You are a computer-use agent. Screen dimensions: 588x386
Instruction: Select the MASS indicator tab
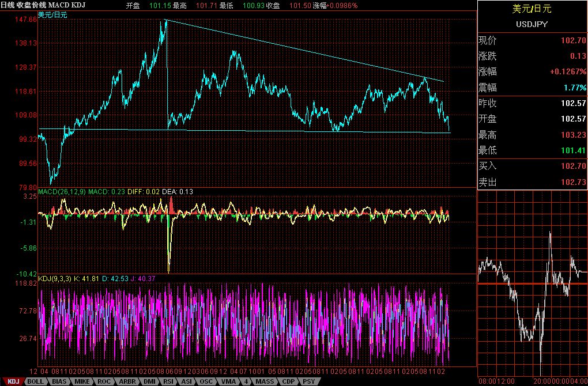(265, 381)
